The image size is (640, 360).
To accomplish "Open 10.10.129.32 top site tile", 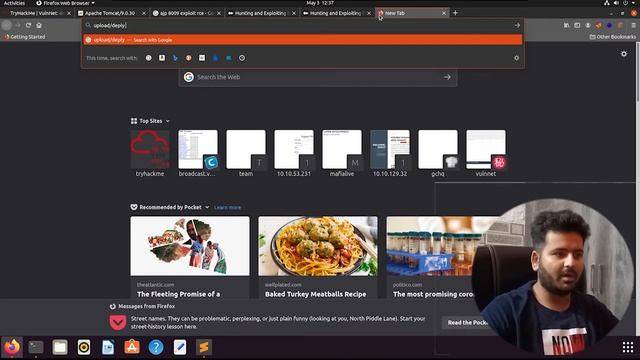I will (390, 153).
